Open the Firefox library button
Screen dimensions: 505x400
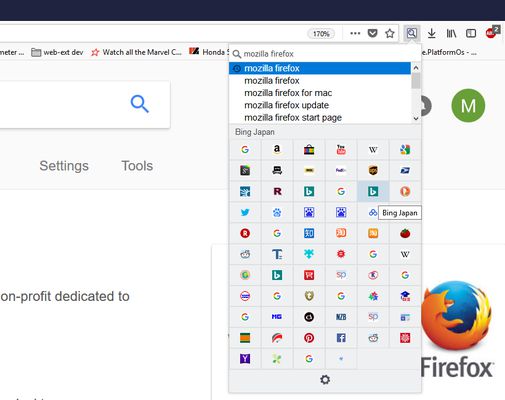(451, 33)
